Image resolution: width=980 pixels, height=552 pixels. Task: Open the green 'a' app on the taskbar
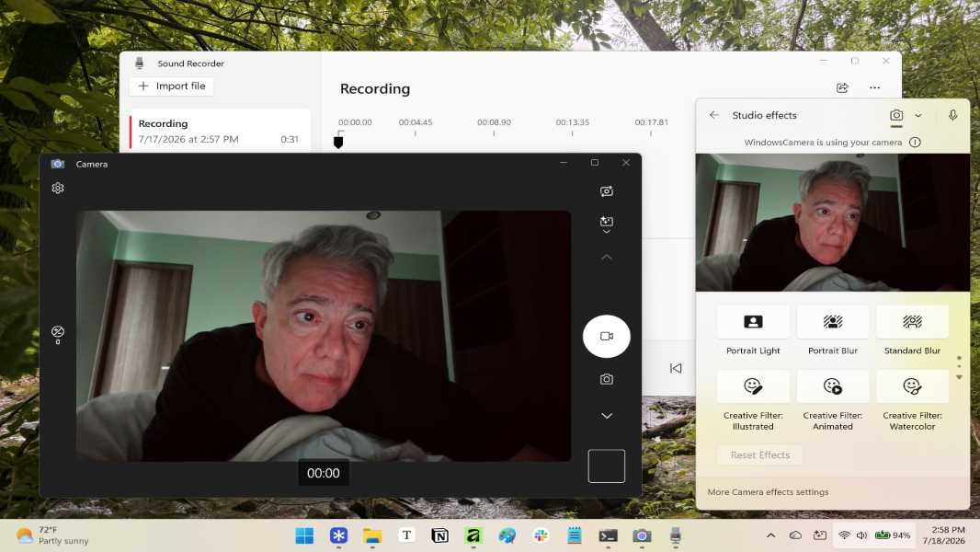[473, 535]
